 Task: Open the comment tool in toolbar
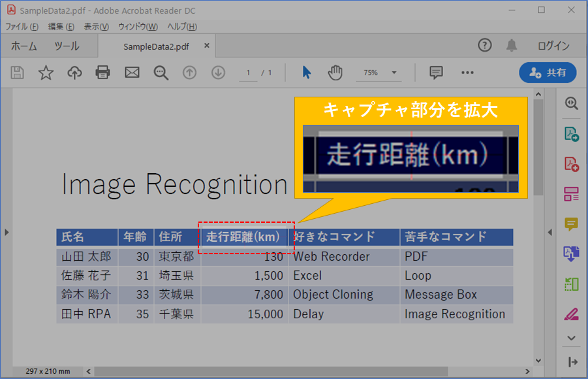(x=436, y=73)
